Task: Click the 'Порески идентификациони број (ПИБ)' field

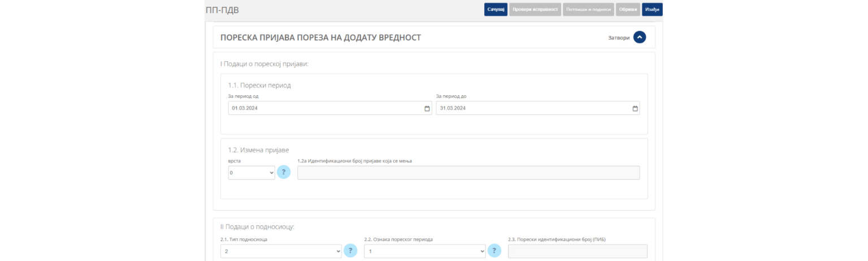Action: [578, 251]
